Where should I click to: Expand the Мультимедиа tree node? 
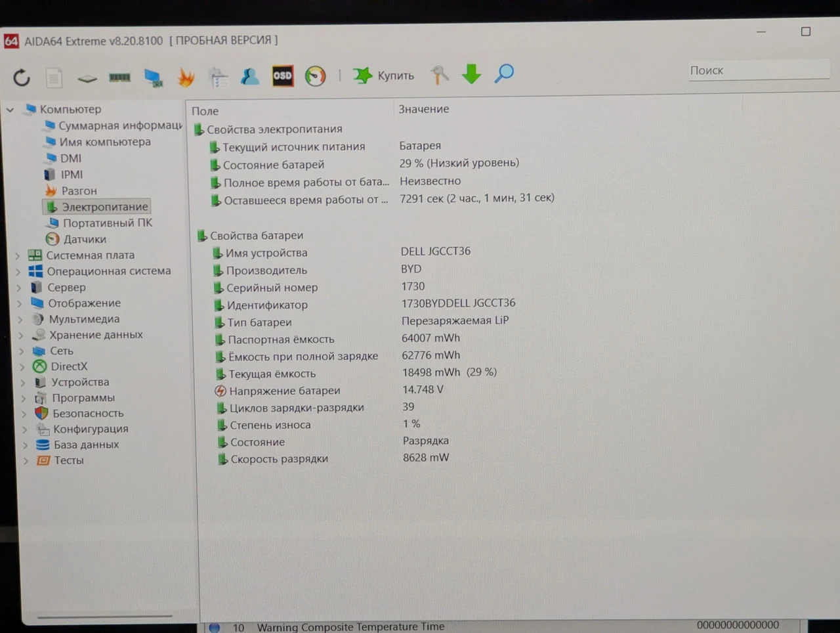pos(20,320)
